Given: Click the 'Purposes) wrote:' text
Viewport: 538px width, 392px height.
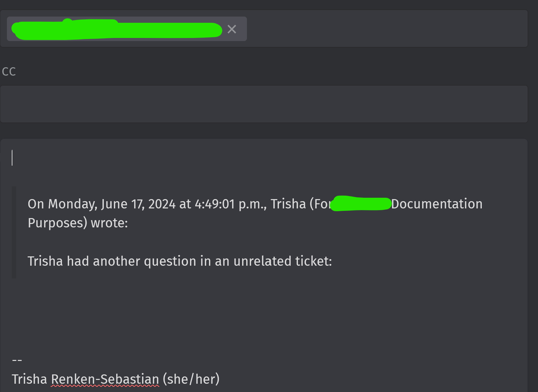Looking at the screenshot, I should point(78,223).
